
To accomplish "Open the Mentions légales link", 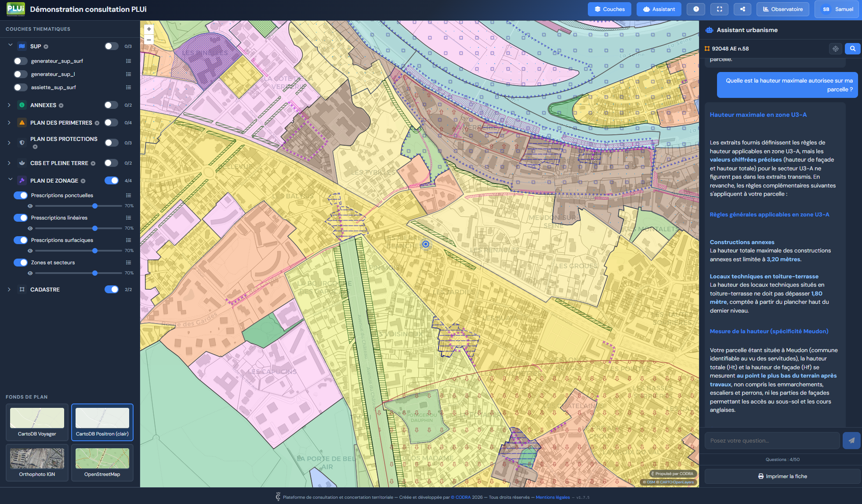I will coord(552,497).
